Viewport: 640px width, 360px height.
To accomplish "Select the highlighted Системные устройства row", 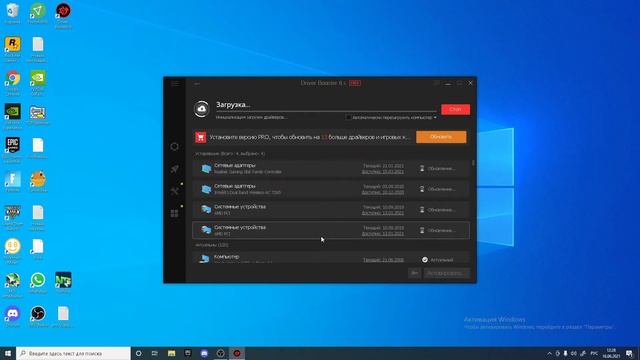I will pyautogui.click(x=331, y=230).
